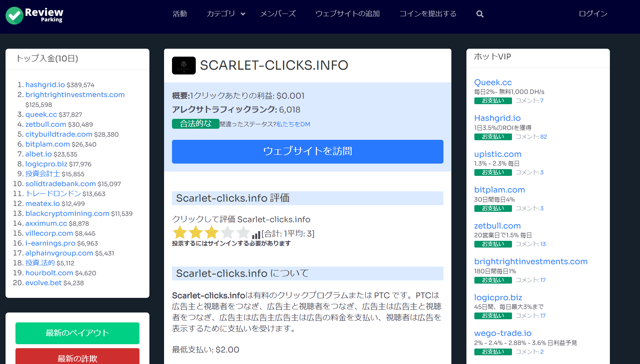Open solidtradebank.com link

point(61,184)
